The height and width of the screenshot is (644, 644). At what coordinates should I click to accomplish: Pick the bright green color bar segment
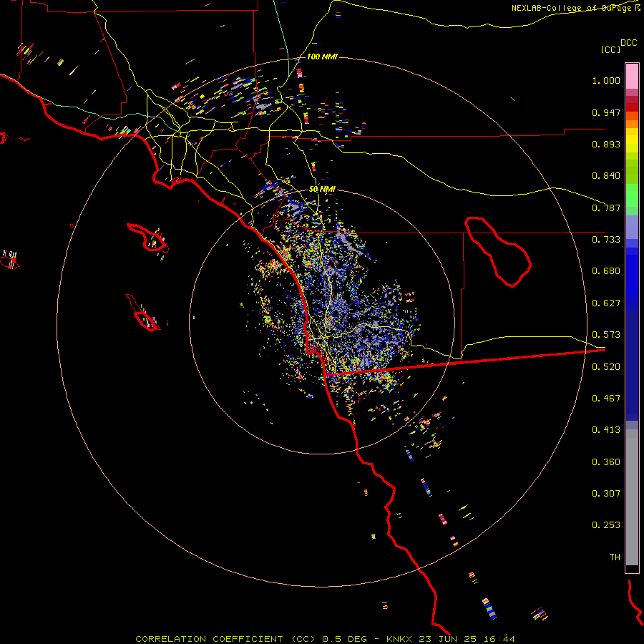pos(632,195)
